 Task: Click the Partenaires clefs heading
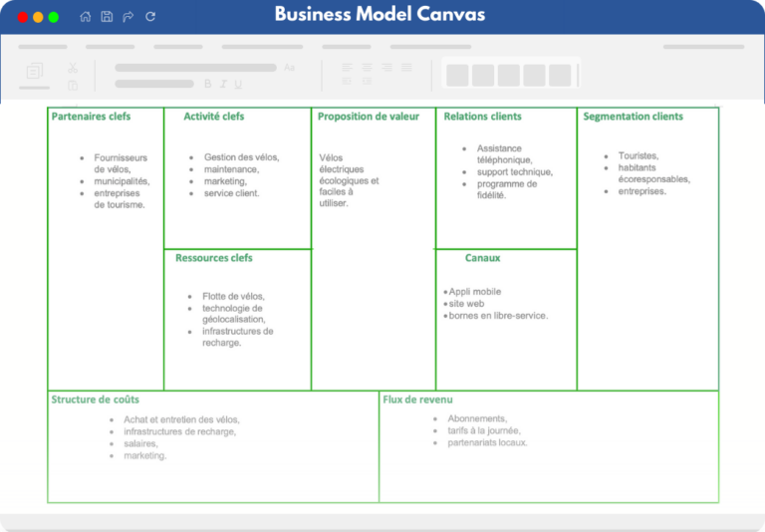91,117
